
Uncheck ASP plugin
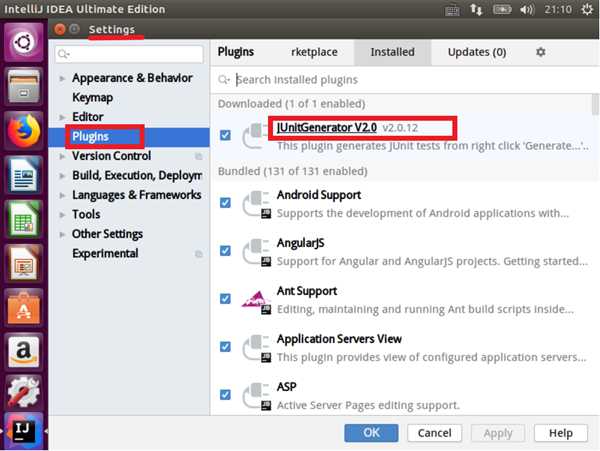(225, 394)
